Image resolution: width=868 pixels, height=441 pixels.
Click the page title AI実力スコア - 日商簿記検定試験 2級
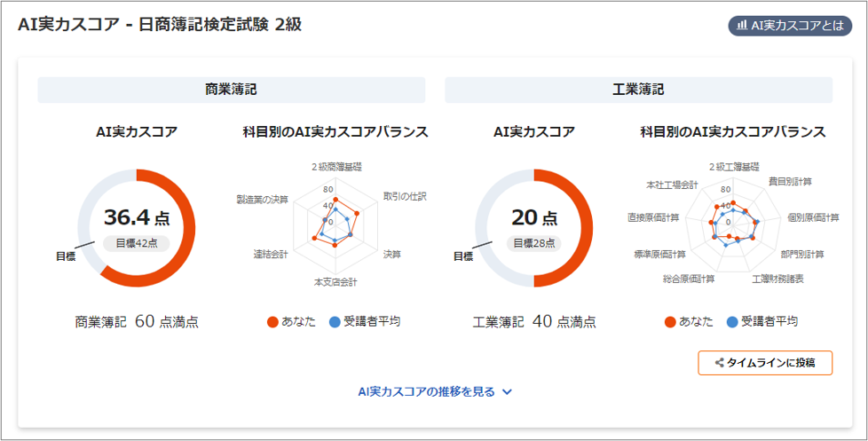point(160,26)
